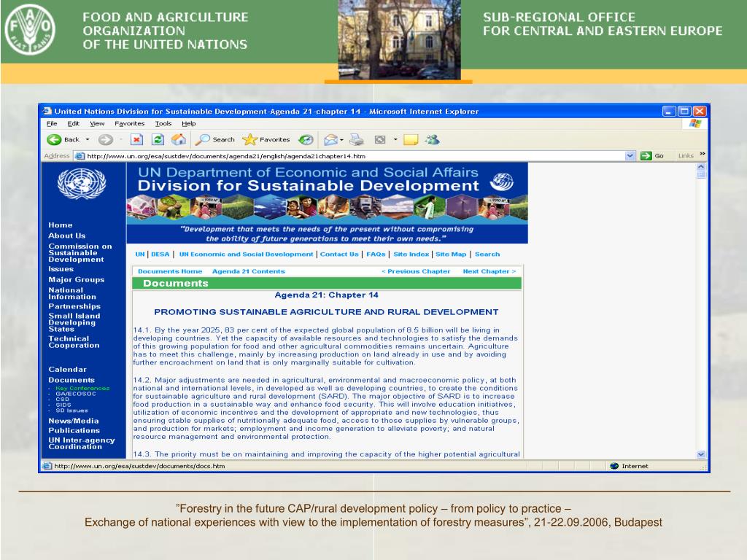Screen dimensions: 747x560
Task: Expand the Links toolbar chevron
Action: (x=703, y=155)
